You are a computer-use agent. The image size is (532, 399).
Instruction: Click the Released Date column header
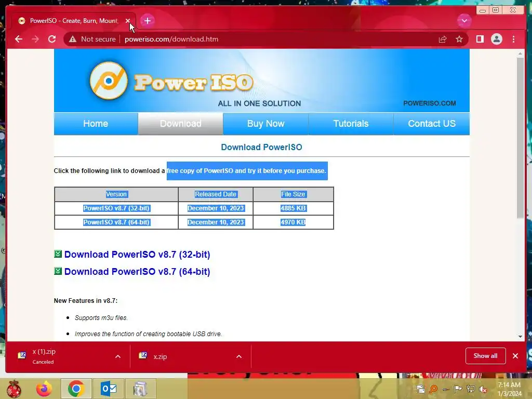pyautogui.click(x=216, y=194)
